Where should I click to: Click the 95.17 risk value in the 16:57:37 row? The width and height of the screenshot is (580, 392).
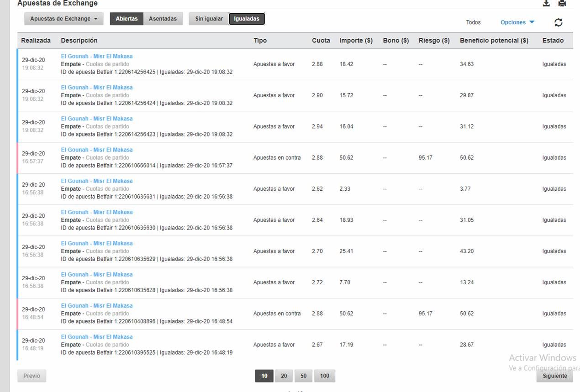pos(425,158)
